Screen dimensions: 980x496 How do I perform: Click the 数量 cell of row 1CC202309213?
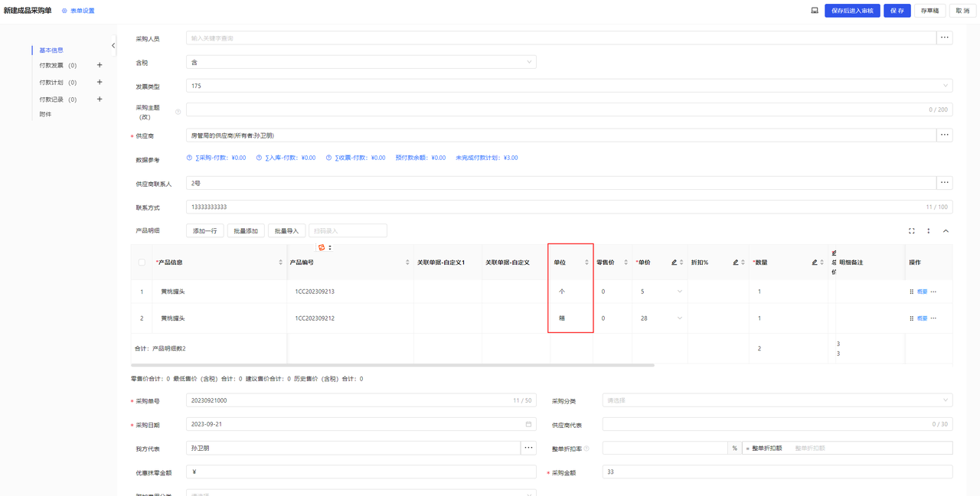pos(789,292)
